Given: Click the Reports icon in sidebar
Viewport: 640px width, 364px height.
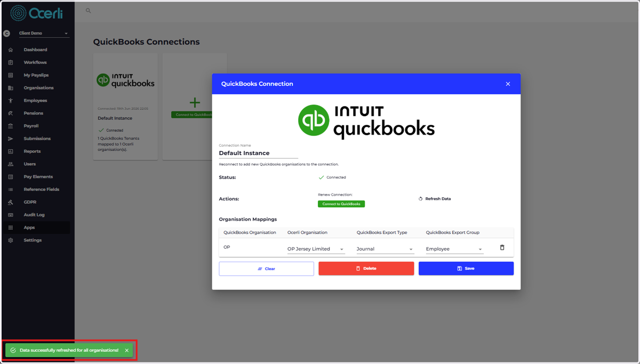Looking at the screenshot, I should 11,151.
